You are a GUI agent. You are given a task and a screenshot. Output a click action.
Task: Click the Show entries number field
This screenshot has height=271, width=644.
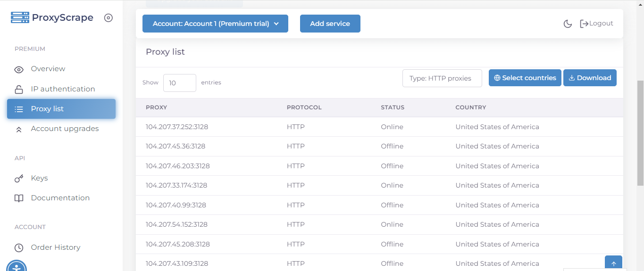pyautogui.click(x=180, y=83)
